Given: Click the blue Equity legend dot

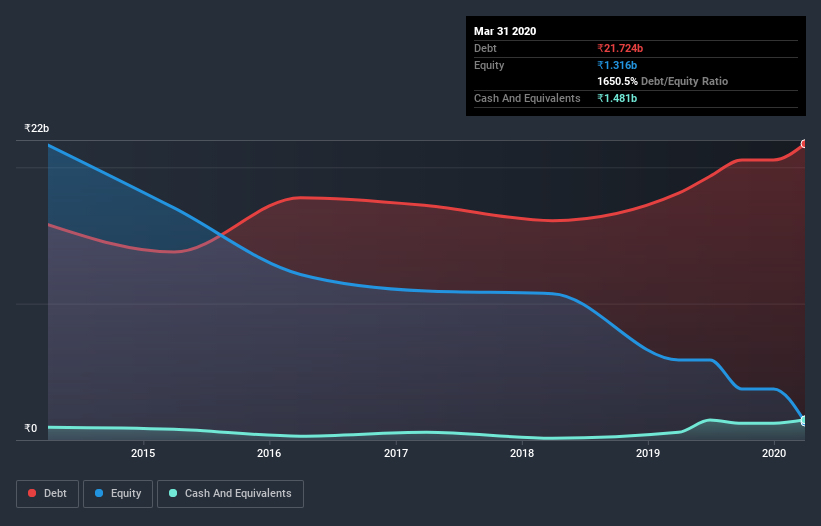Looking at the screenshot, I should pos(99,493).
